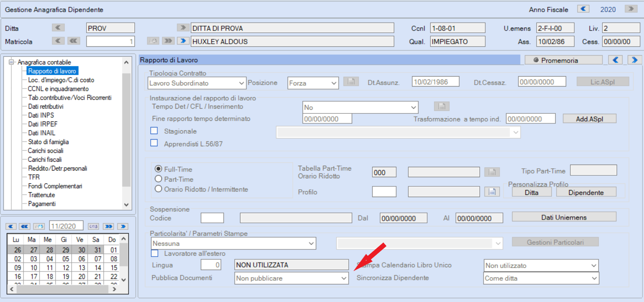This screenshot has height=302, width=644.
Task: Click the single right arrow above the calendar
Action: 123,226
